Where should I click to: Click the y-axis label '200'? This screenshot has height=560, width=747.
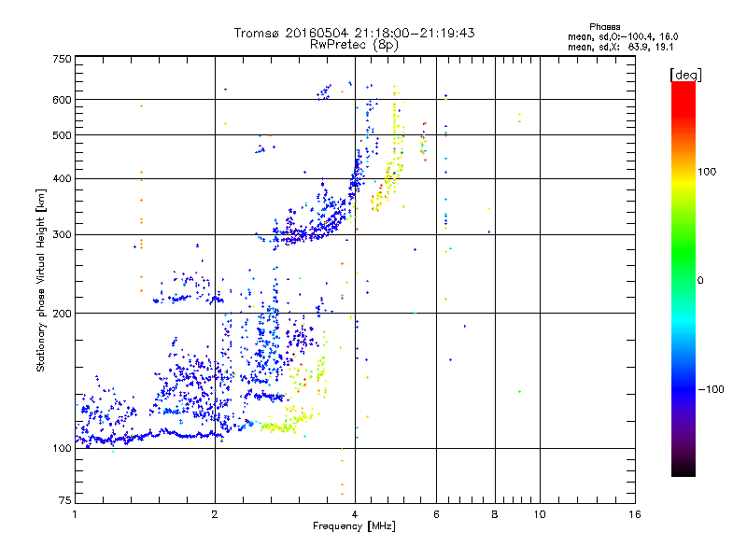[x=62, y=314]
